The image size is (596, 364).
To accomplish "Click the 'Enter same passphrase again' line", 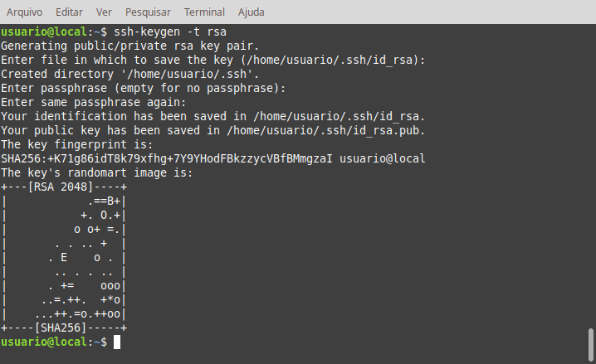I will point(94,102).
